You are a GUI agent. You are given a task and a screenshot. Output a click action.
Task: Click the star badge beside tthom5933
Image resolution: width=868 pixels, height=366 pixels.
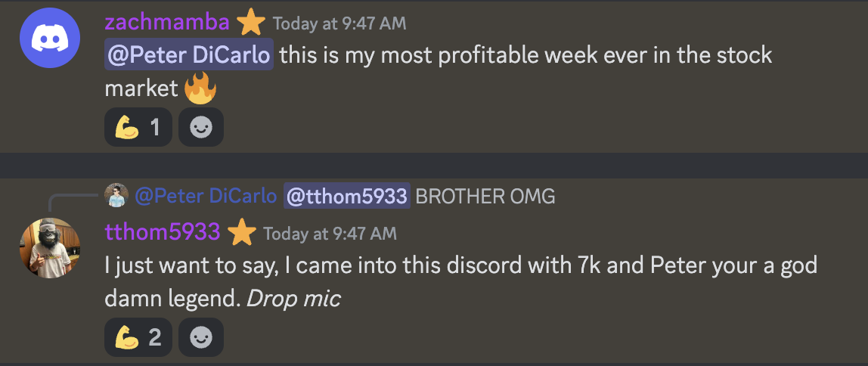(x=242, y=233)
